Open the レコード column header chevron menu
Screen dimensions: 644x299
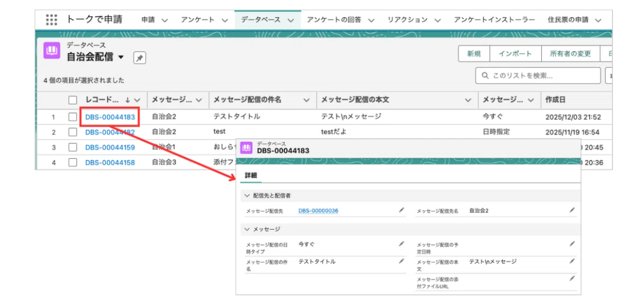(x=137, y=100)
